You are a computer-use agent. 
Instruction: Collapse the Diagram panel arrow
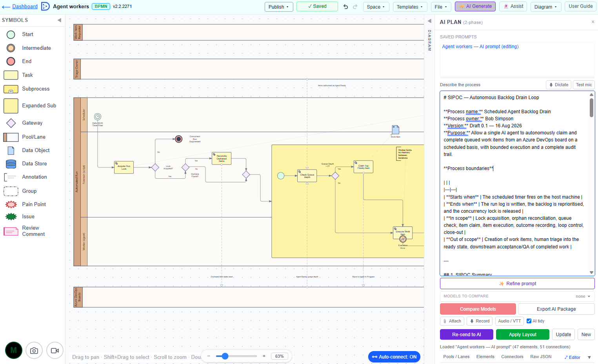pos(429,21)
